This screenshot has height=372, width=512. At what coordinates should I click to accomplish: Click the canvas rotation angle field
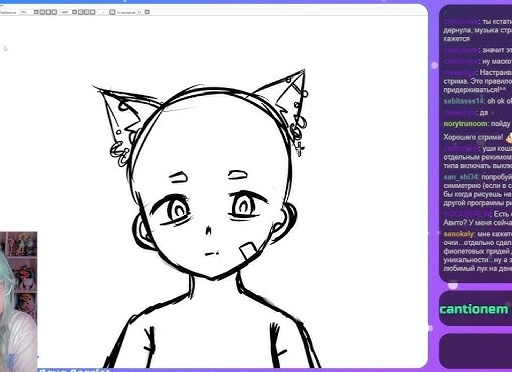65,12
